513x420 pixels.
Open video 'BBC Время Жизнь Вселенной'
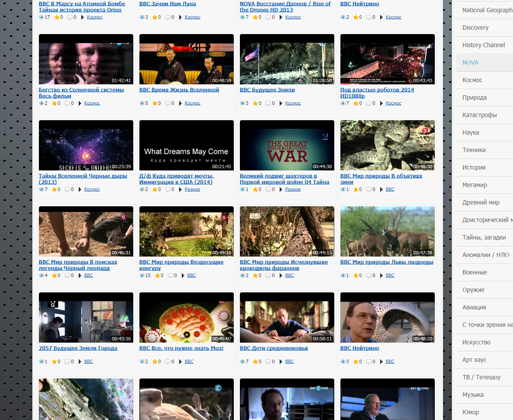coord(179,90)
